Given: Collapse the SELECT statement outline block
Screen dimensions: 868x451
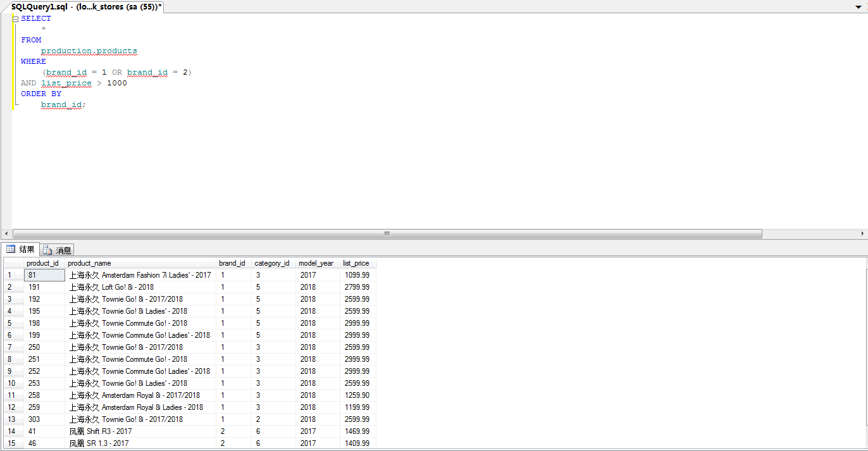Looking at the screenshot, I should (x=15, y=19).
